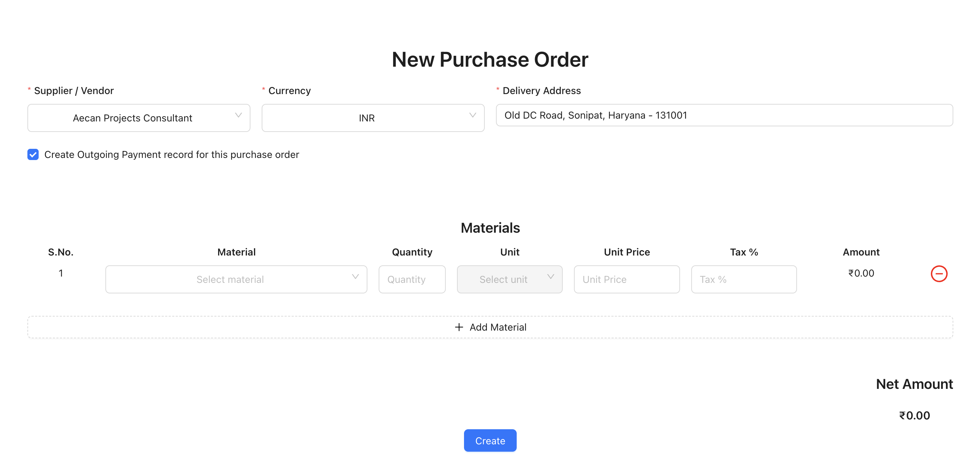Click the Tax % input field

[743, 279]
